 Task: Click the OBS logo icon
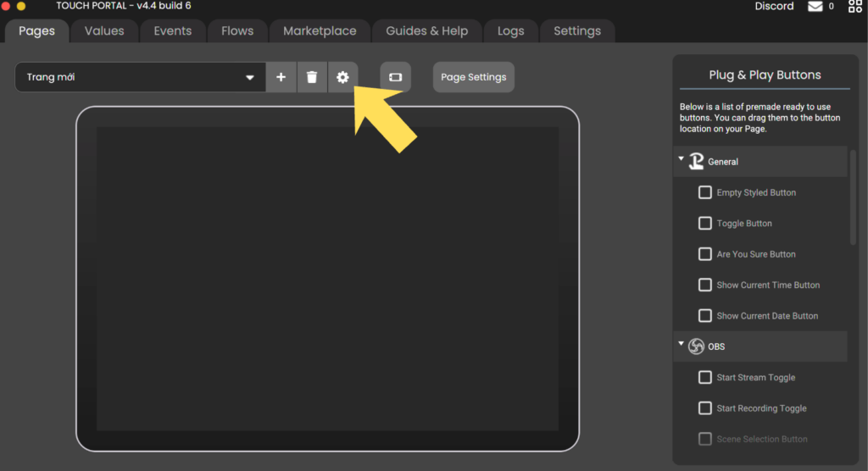[x=696, y=346]
